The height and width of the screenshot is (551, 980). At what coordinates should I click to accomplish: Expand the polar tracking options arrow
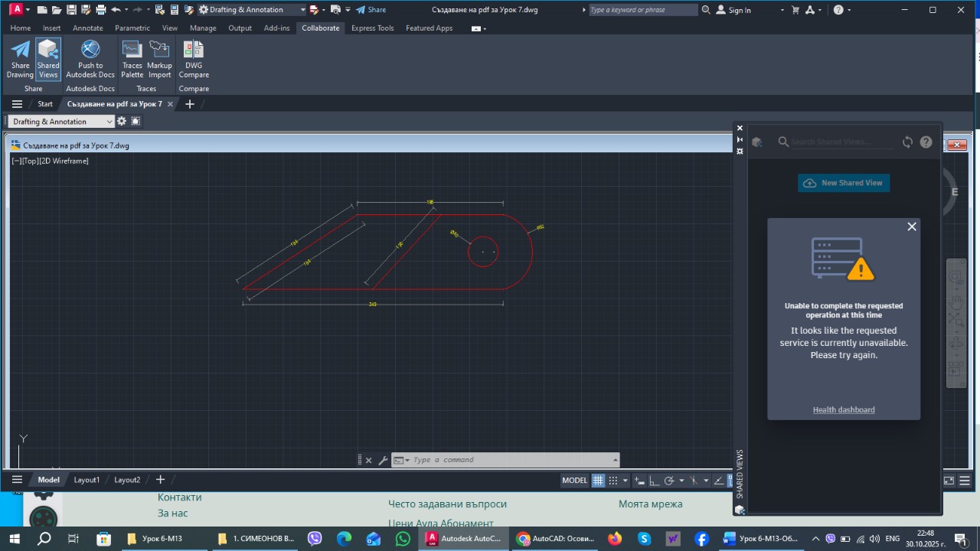pos(681,481)
